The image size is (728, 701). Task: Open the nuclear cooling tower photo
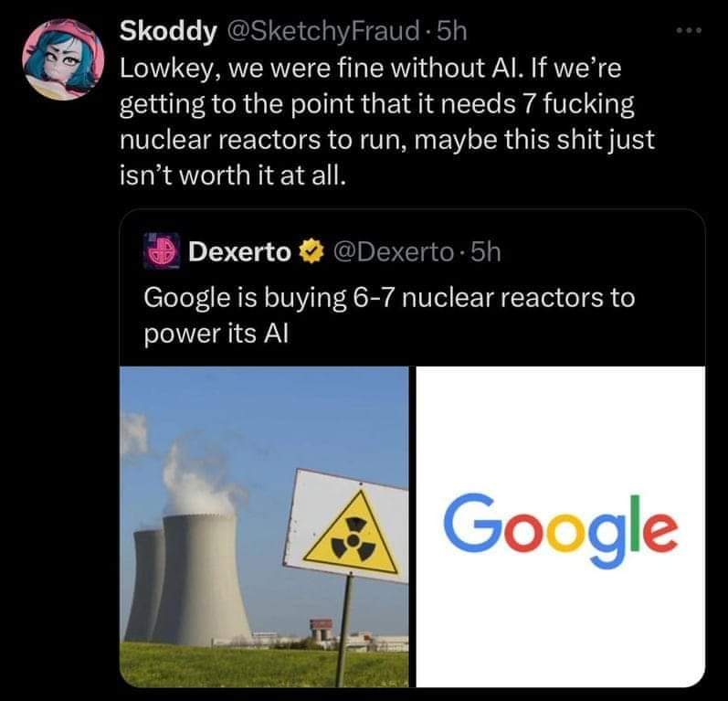pyautogui.click(x=264, y=526)
